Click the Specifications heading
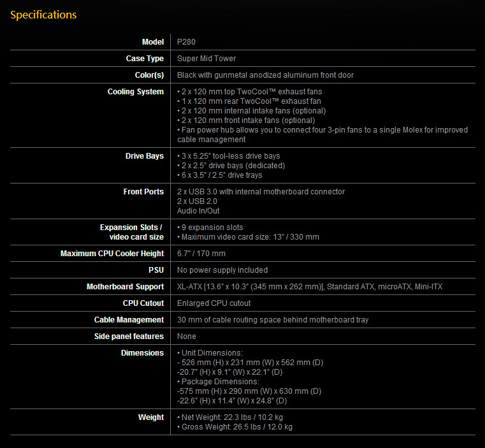 (x=43, y=15)
